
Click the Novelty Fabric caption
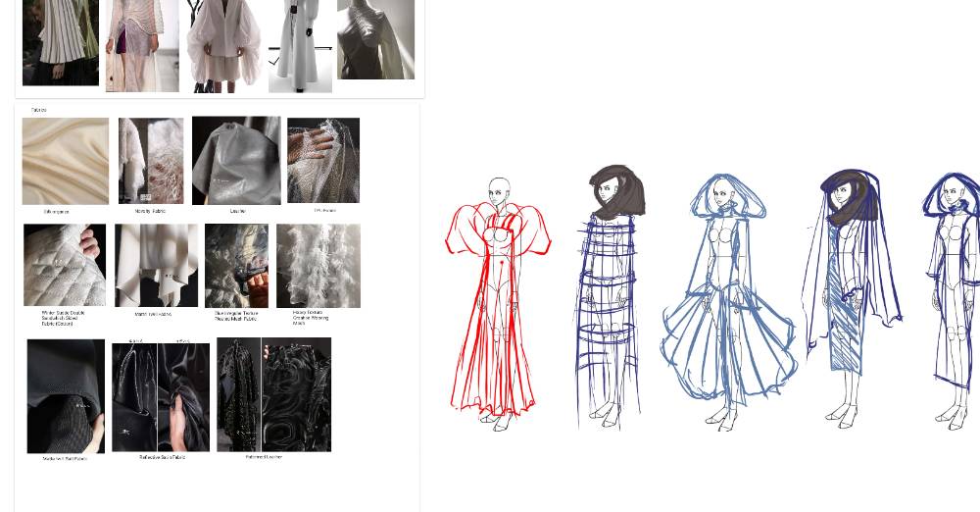[x=150, y=211]
